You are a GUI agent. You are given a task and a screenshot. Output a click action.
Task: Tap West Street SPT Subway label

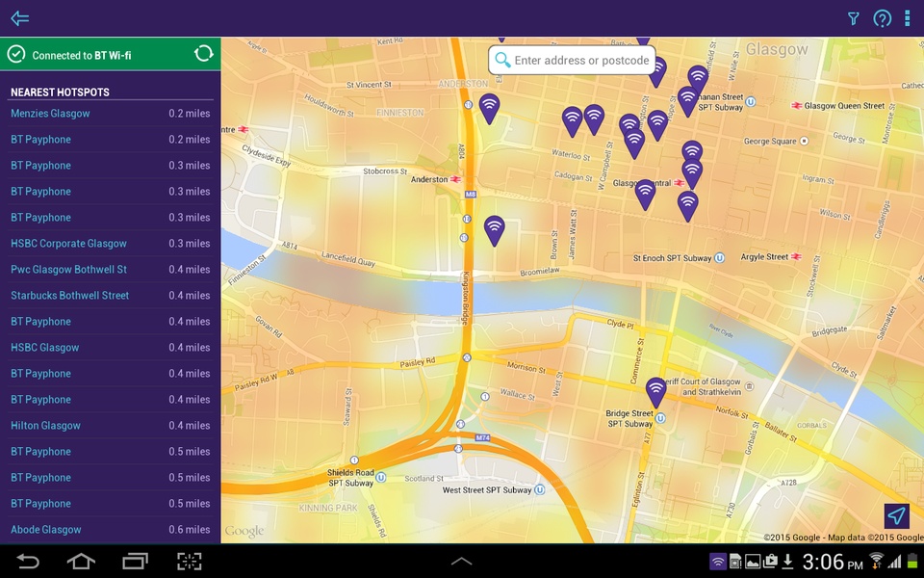(x=487, y=489)
